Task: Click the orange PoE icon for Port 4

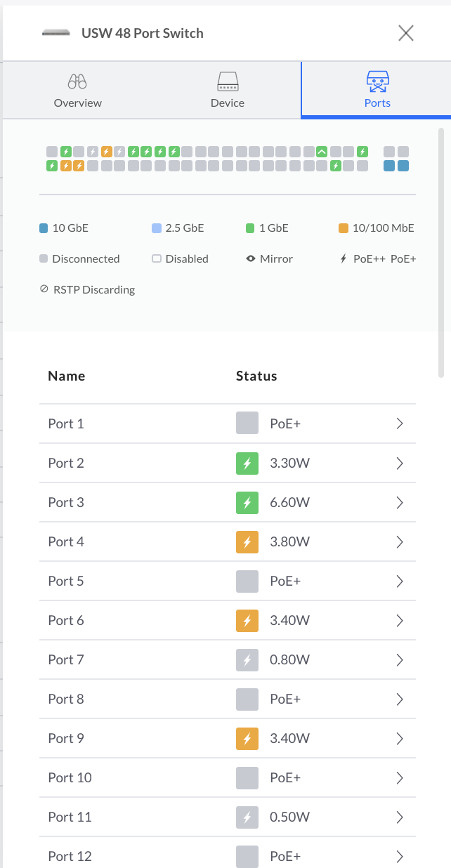Action: pyautogui.click(x=247, y=541)
